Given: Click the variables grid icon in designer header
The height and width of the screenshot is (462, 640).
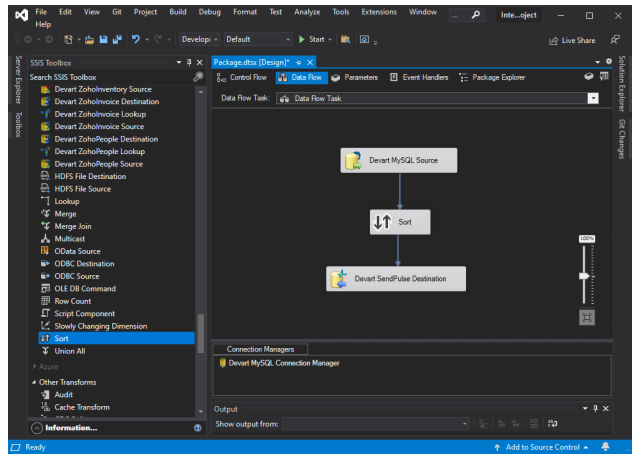Looking at the screenshot, I should [604, 76].
